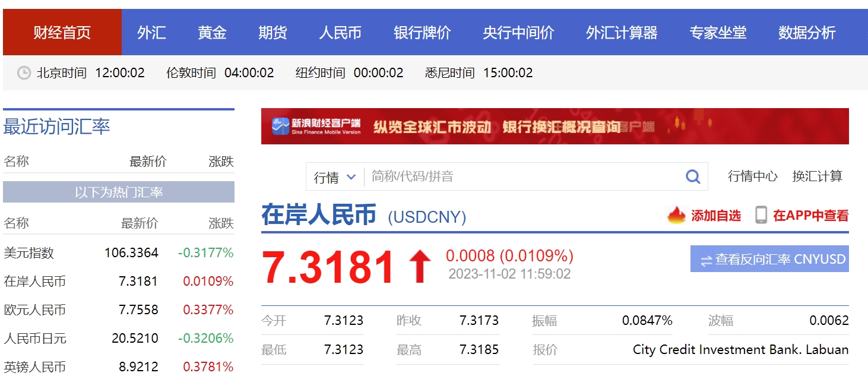Focus the 简称/代码/拼音 search field
The width and height of the screenshot is (868, 376).
[522, 176]
